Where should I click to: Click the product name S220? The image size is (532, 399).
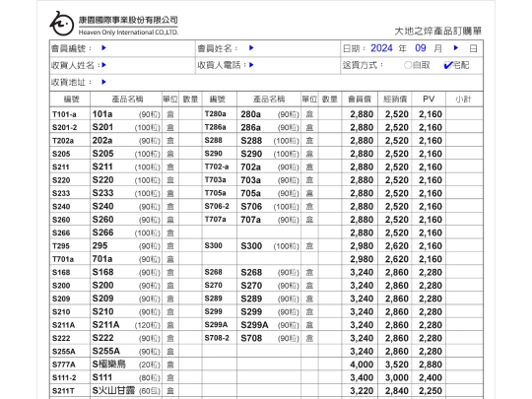pyautogui.click(x=102, y=180)
